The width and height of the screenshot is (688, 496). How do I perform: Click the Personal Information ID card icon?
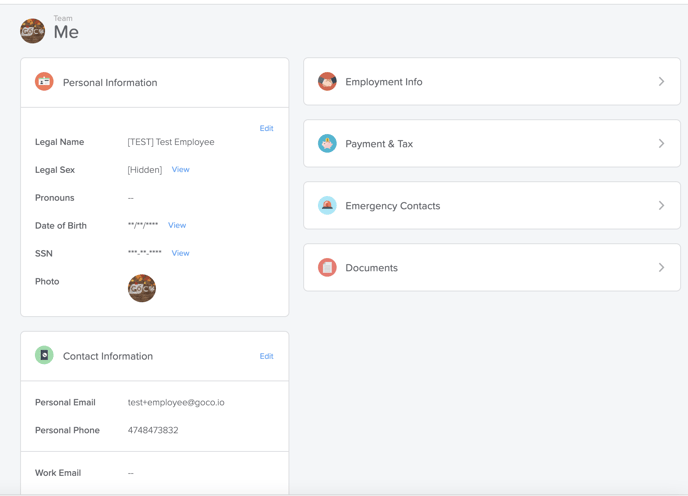pos(44,82)
